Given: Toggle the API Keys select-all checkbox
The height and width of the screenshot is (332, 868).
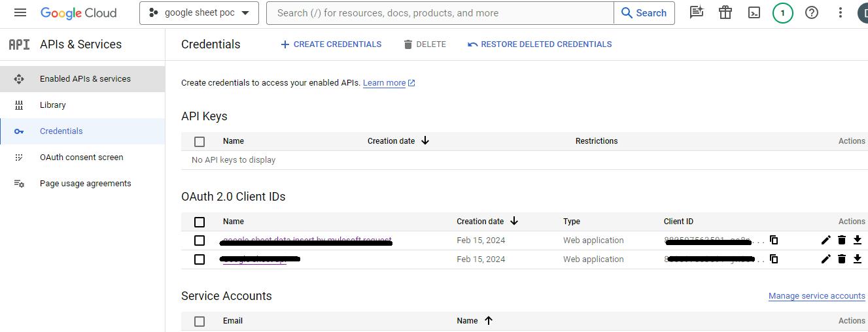Looking at the screenshot, I should click(200, 141).
